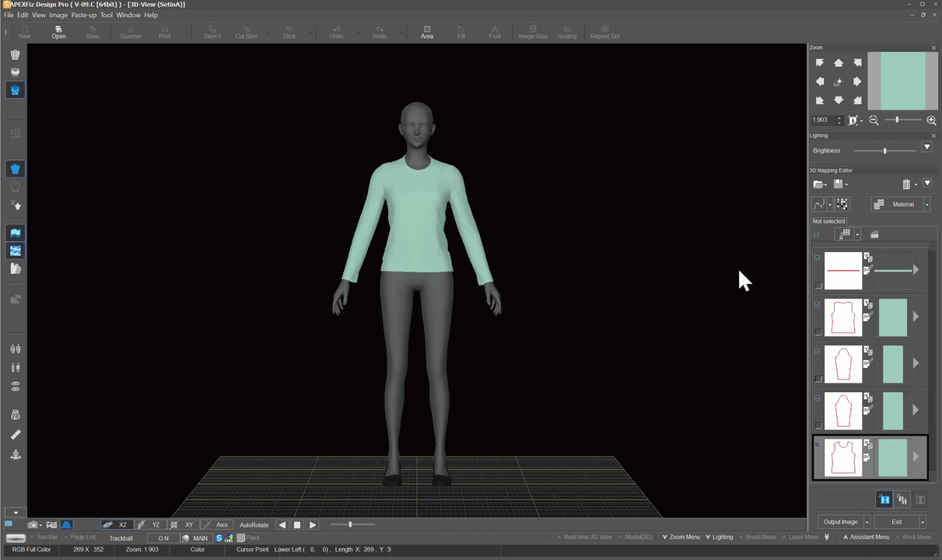The image size is (942, 560).
Task: Click the blue S icon in bottom bar
Action: pyautogui.click(x=219, y=537)
